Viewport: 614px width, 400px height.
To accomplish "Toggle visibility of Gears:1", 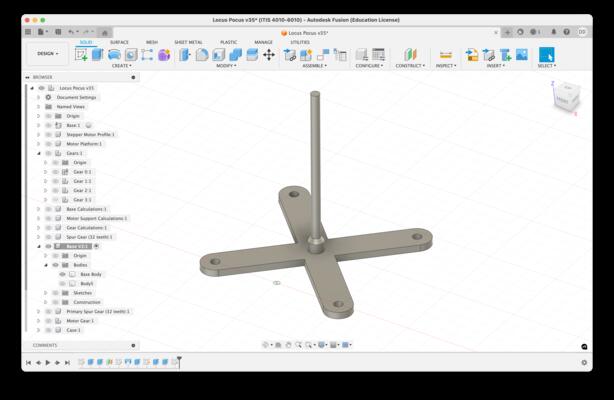I will (x=49, y=153).
